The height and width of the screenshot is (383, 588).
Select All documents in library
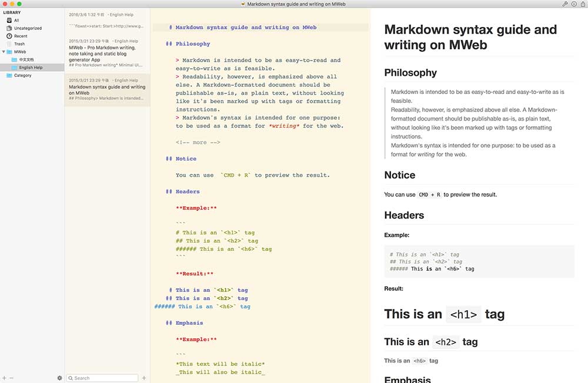point(16,20)
